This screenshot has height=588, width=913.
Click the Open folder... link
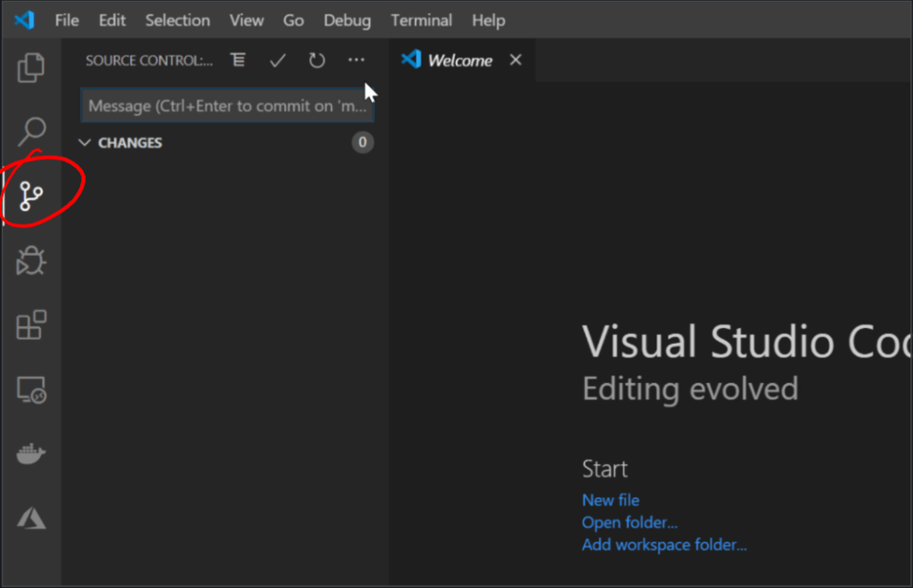[x=629, y=522]
